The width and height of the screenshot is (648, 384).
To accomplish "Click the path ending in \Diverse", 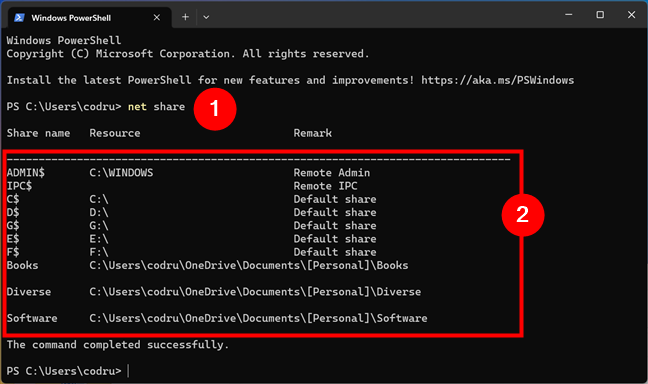I will click(255, 292).
